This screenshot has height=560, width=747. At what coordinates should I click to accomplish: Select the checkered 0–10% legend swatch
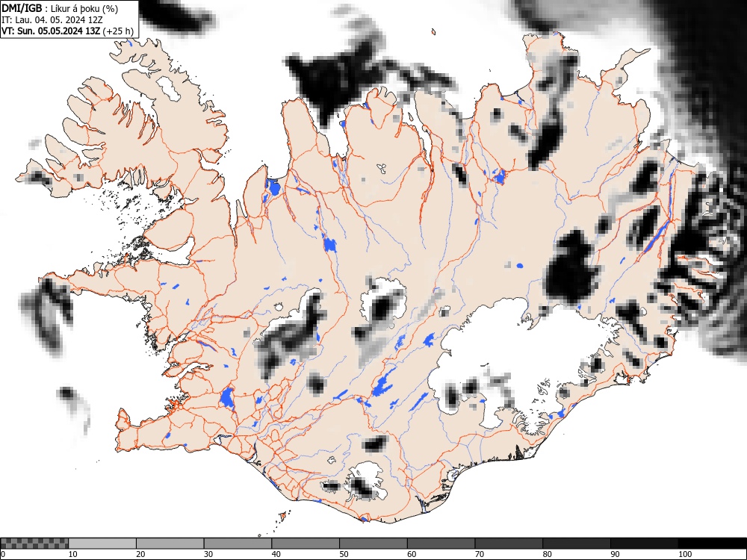tap(34, 544)
